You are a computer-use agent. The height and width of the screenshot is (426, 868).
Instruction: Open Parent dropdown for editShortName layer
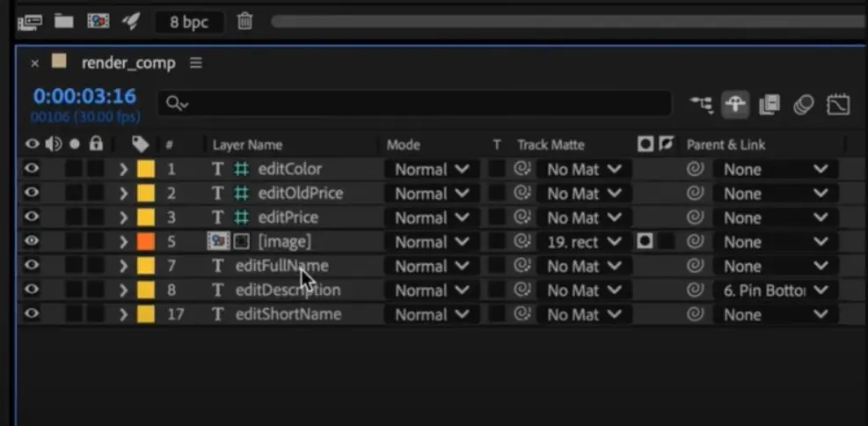[x=777, y=314]
